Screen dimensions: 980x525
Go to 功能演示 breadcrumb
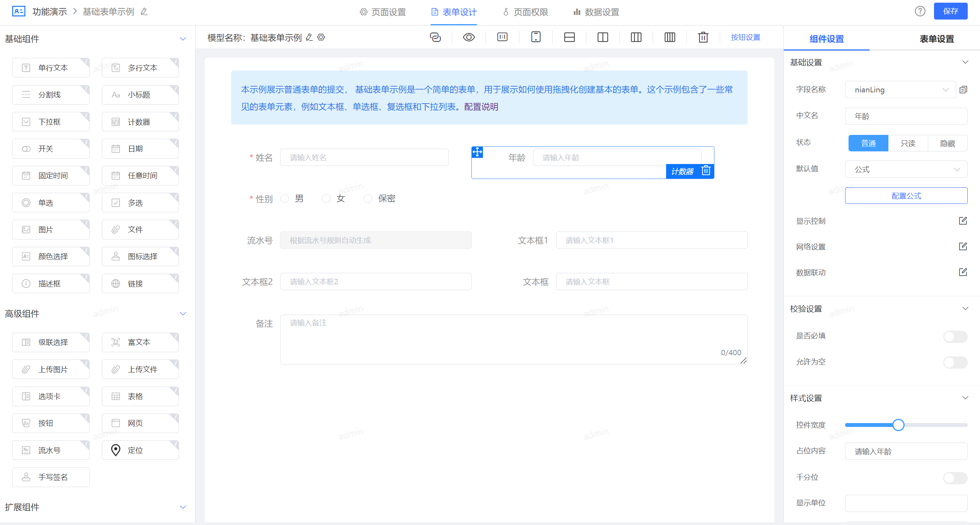click(x=50, y=12)
